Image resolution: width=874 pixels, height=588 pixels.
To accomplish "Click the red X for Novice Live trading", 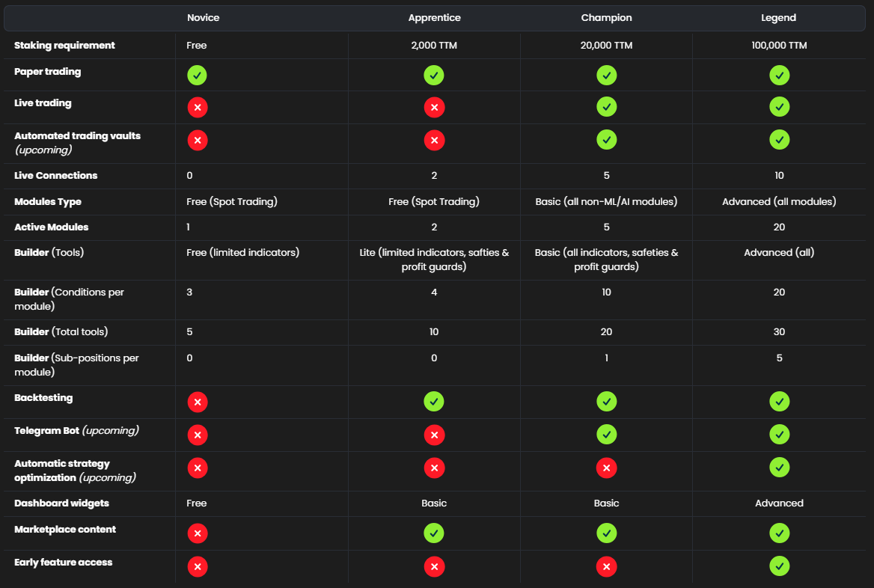I will (x=198, y=108).
